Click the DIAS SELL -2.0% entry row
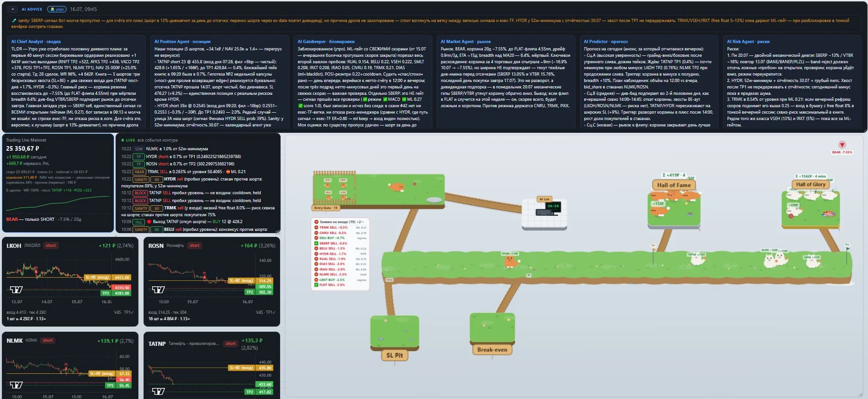The image size is (868, 399). tap(340, 264)
